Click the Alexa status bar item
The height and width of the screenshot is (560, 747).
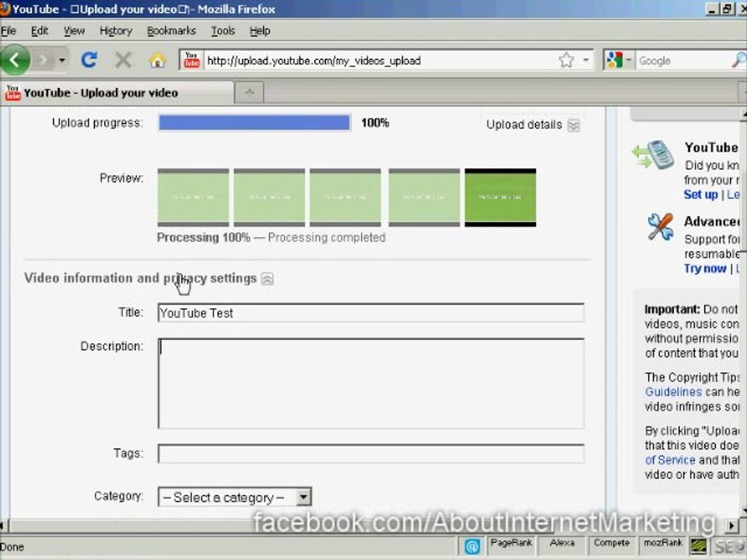(562, 544)
